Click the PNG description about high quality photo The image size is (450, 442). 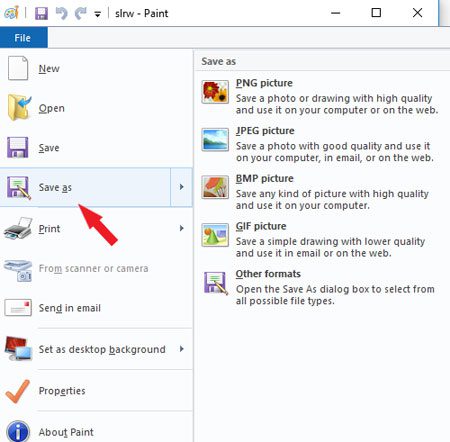pyautogui.click(x=337, y=104)
